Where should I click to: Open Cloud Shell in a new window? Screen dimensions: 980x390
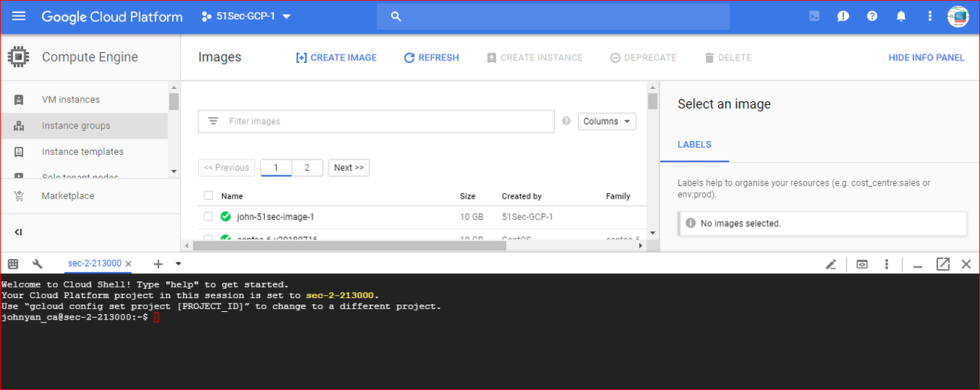click(943, 264)
